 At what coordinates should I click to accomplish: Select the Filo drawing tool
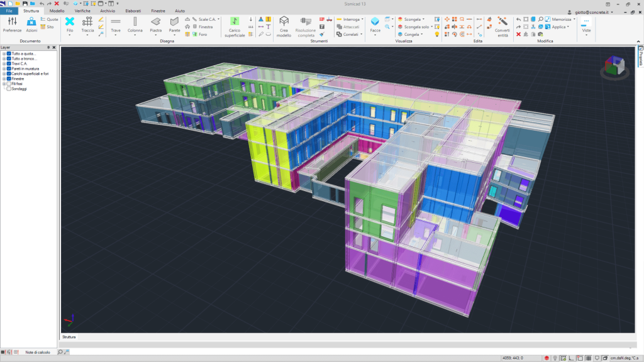[x=70, y=26]
